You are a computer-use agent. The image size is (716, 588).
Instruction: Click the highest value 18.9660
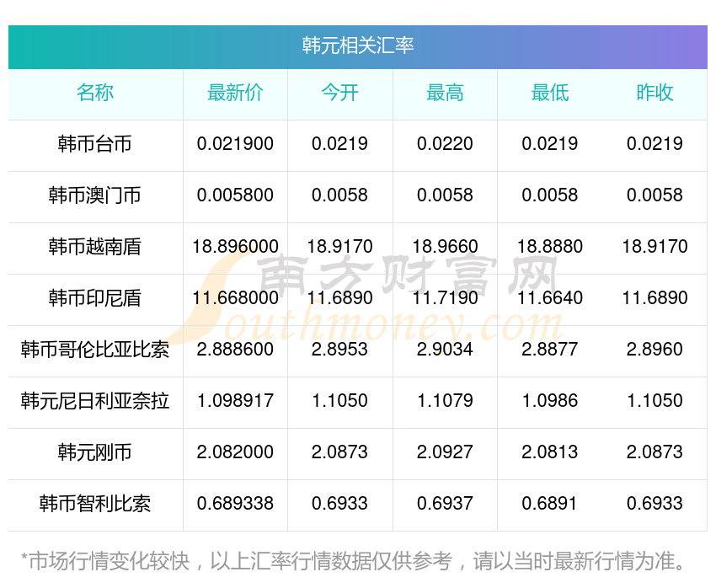(445, 247)
